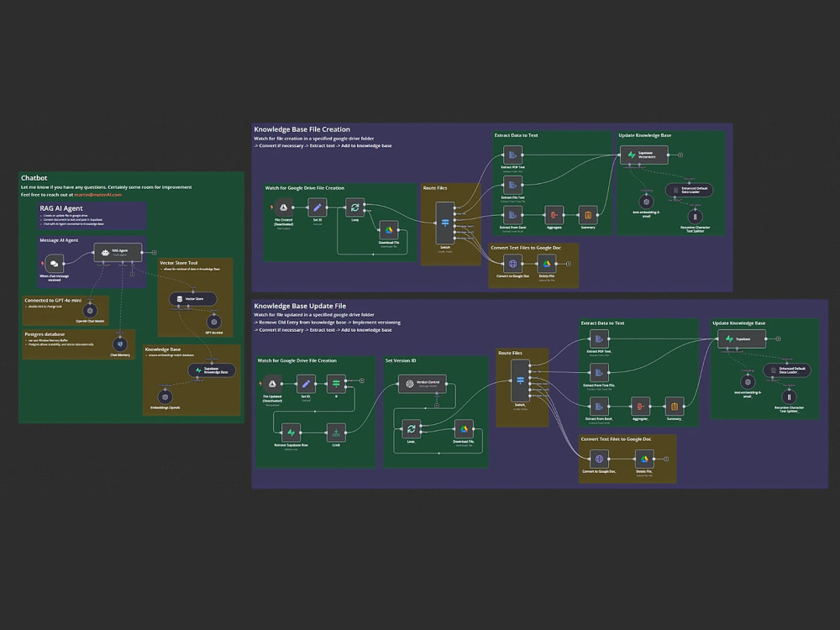Open the Version Control node
The image size is (840, 630).
[423, 384]
